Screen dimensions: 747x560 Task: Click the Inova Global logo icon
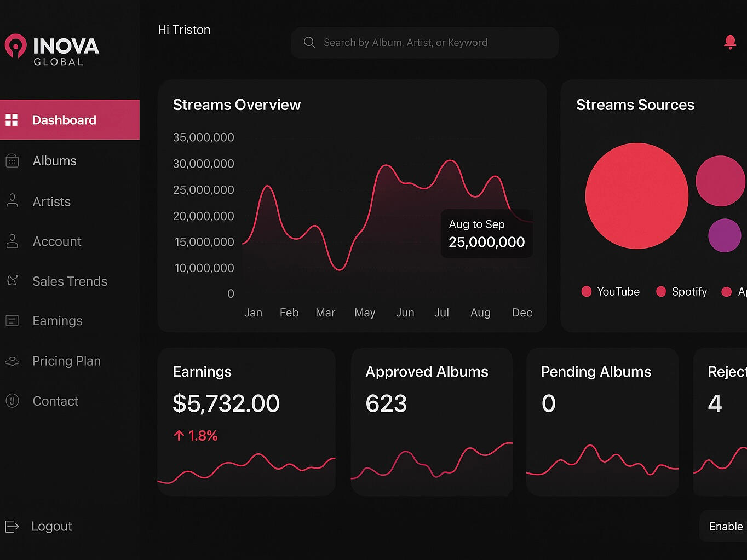tap(16, 47)
